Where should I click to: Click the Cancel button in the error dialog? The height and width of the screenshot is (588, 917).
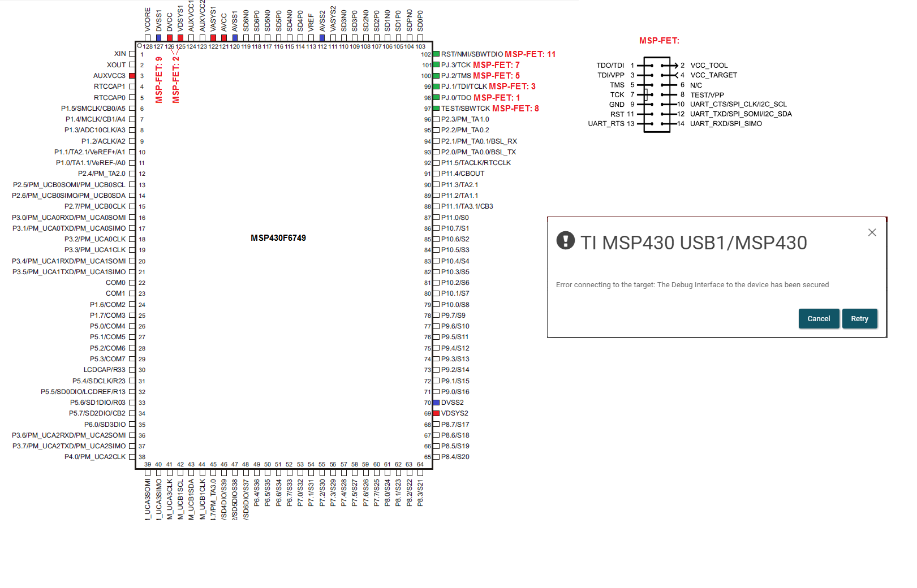(819, 319)
